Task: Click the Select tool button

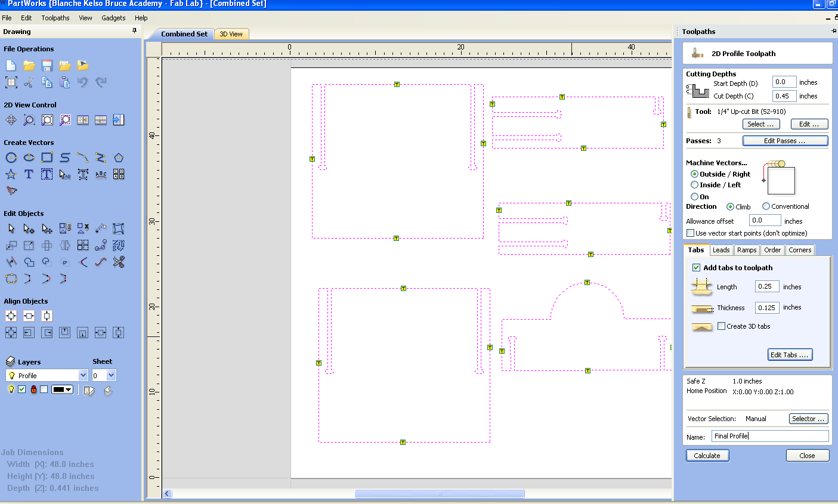Action: coord(760,124)
